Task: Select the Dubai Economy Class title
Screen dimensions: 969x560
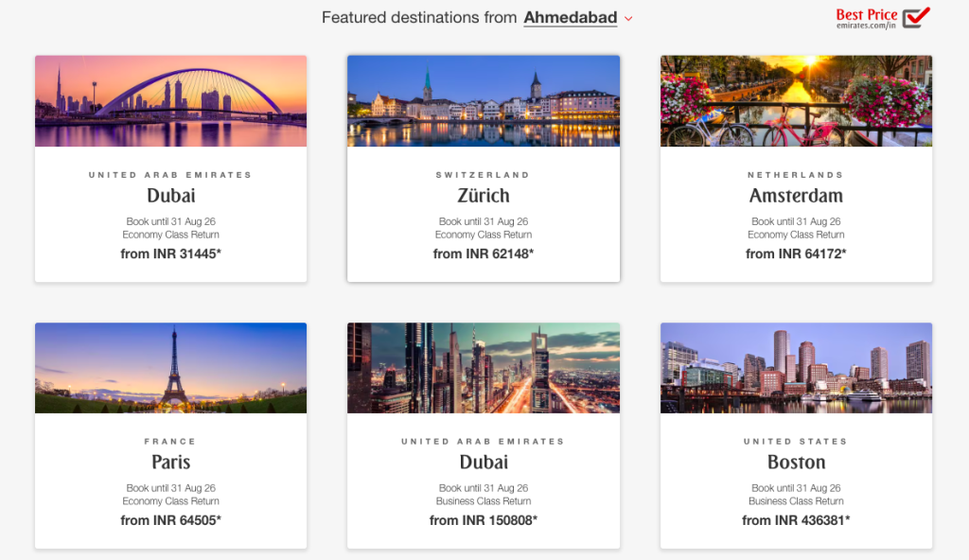Action: point(170,195)
